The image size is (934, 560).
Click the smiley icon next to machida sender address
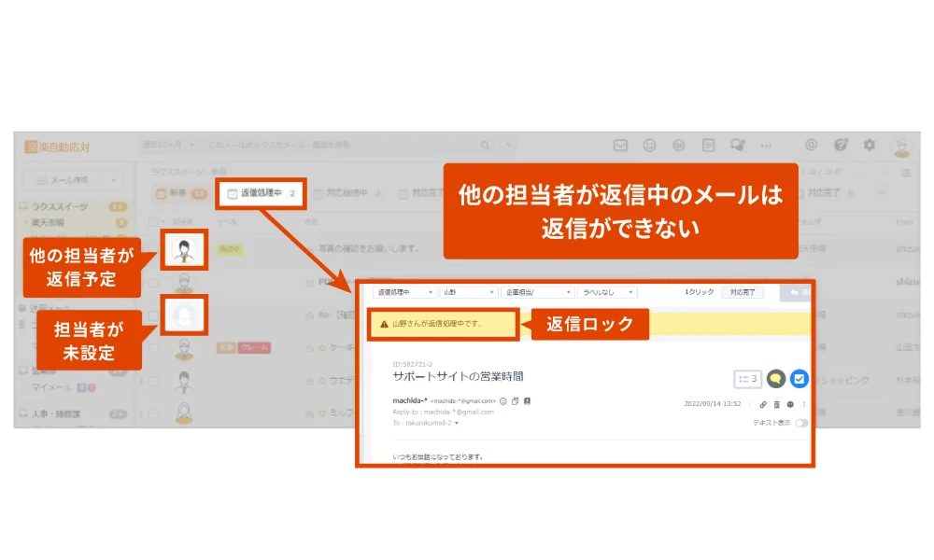(503, 401)
